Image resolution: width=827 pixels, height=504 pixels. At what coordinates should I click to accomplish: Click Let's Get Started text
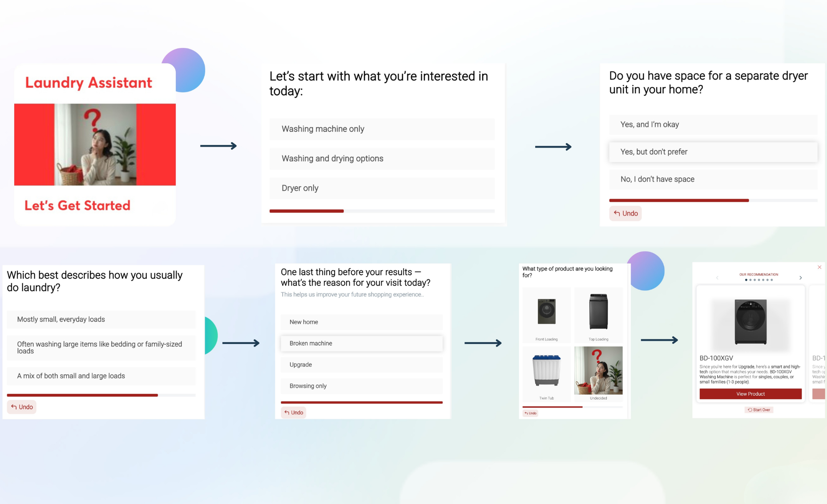click(x=77, y=206)
